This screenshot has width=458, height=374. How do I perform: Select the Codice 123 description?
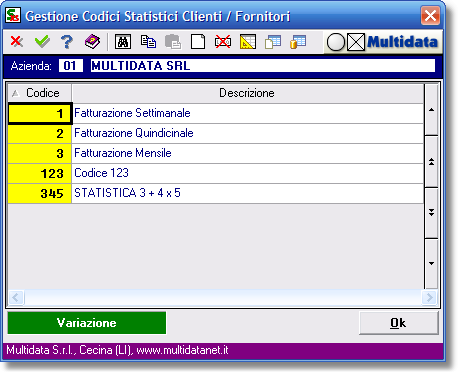click(x=247, y=173)
